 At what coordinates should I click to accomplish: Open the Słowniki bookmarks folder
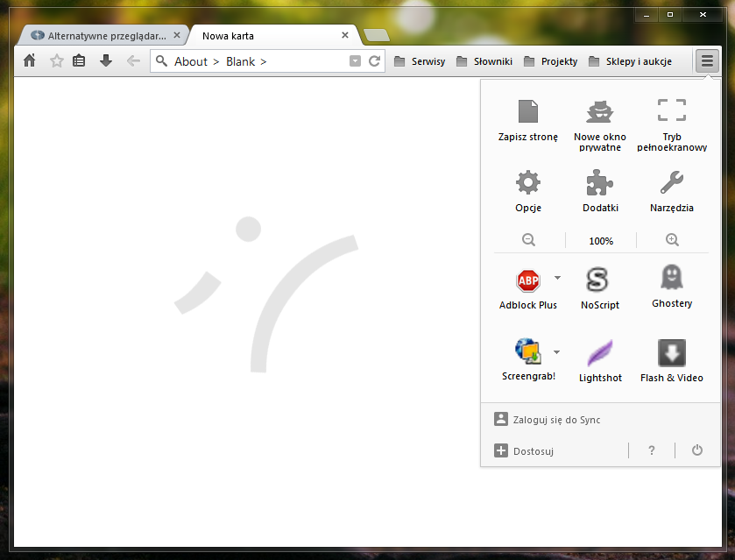pyautogui.click(x=484, y=61)
